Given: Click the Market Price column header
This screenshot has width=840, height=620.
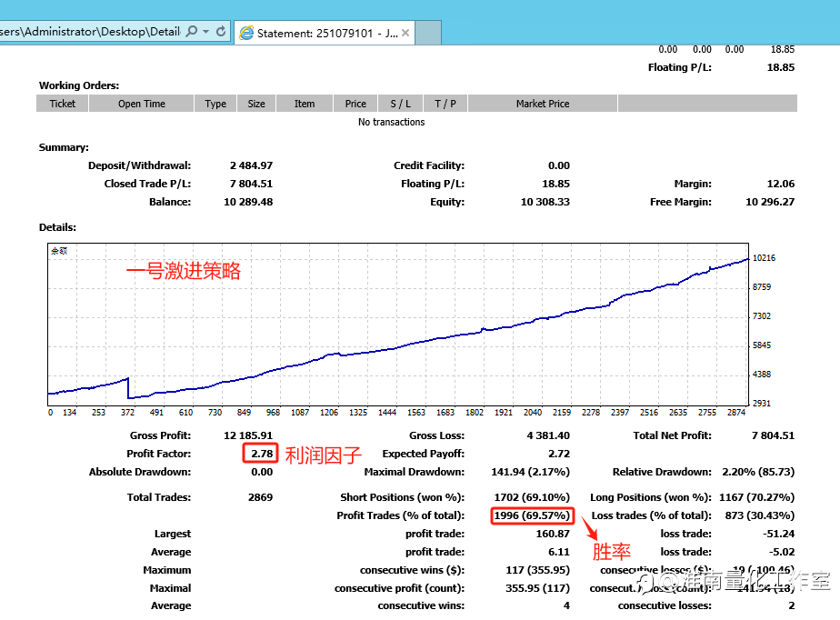Looking at the screenshot, I should point(543,104).
